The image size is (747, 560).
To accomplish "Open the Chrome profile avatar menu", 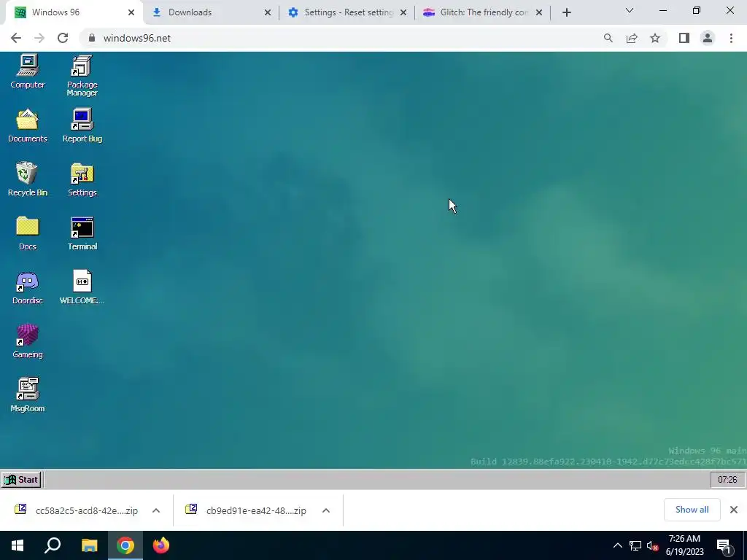I will 708,38.
